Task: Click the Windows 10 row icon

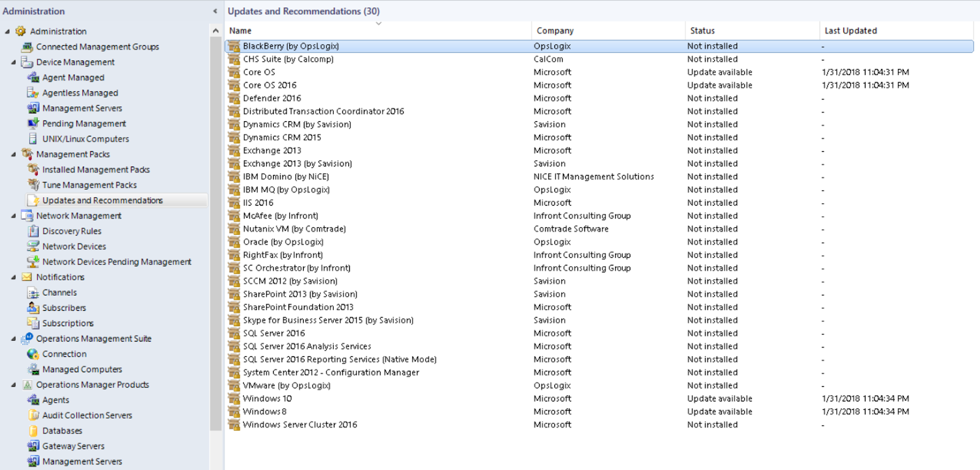Action: point(234,398)
